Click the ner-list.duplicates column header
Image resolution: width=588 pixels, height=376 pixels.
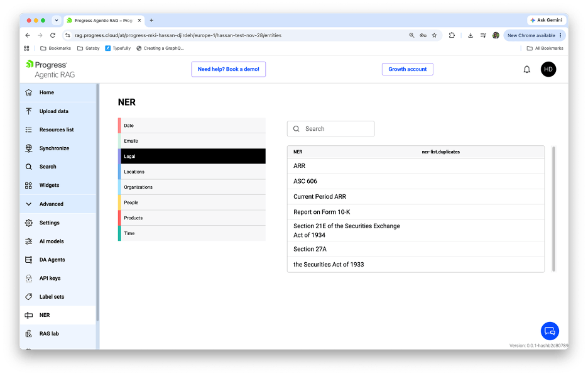(440, 152)
